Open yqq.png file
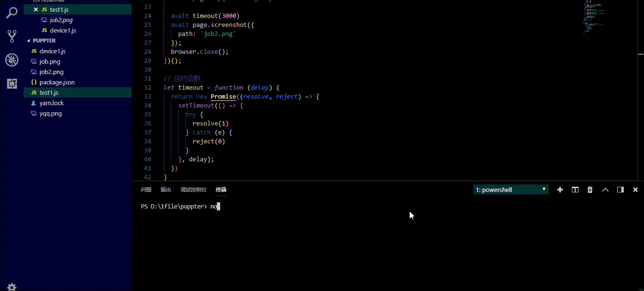The width and height of the screenshot is (644, 291). pos(50,113)
